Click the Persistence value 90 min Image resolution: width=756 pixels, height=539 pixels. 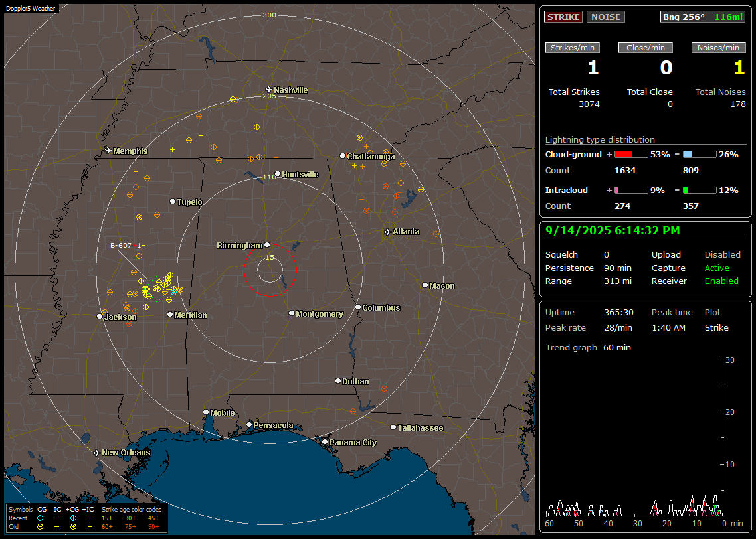[618, 268]
